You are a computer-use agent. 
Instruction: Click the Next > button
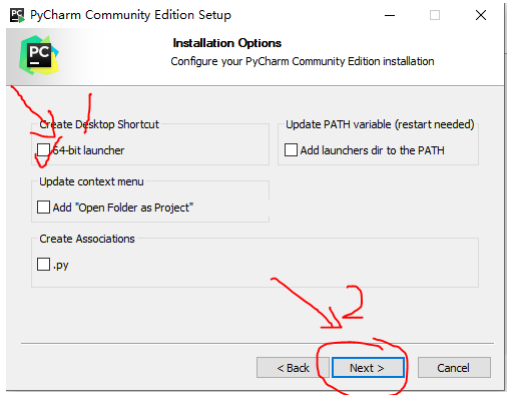(x=368, y=368)
